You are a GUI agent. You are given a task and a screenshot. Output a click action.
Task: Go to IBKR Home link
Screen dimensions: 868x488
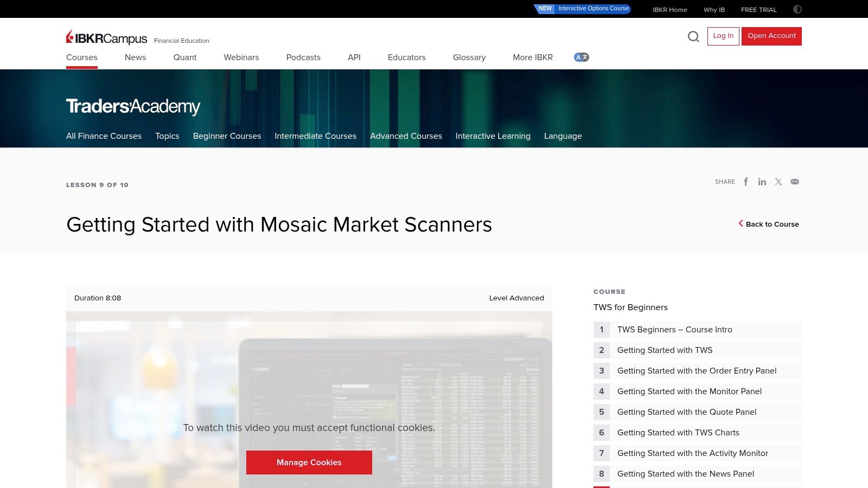pyautogui.click(x=670, y=10)
